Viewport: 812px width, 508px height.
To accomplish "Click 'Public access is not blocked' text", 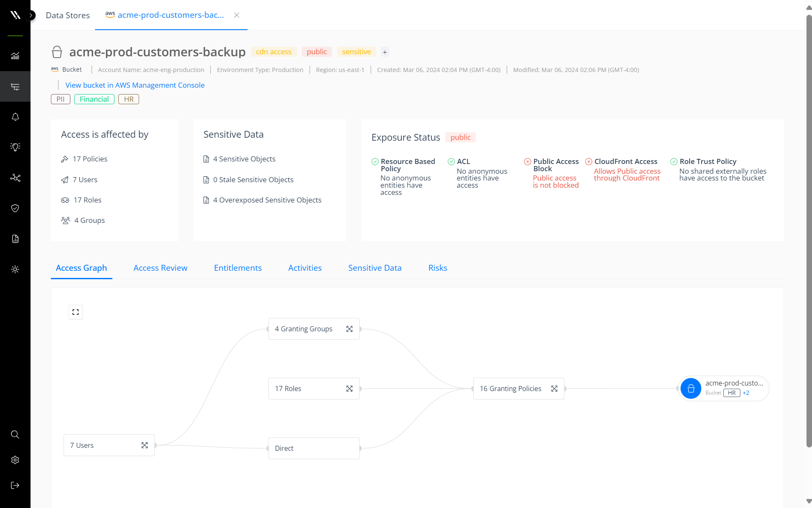I will pyautogui.click(x=555, y=182).
